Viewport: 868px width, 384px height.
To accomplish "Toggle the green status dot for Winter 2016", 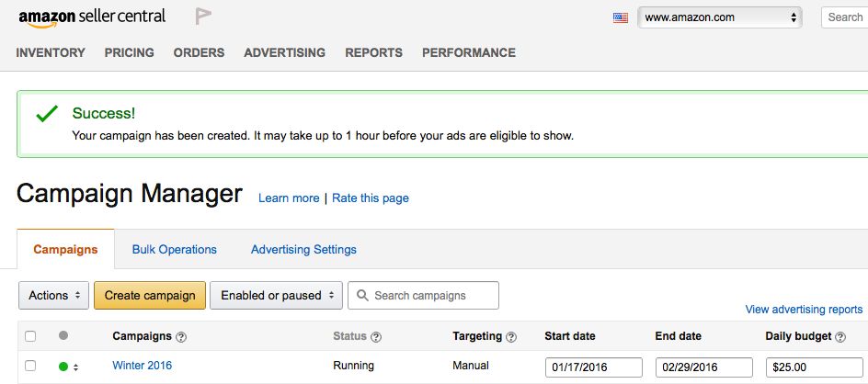I will tap(63, 367).
